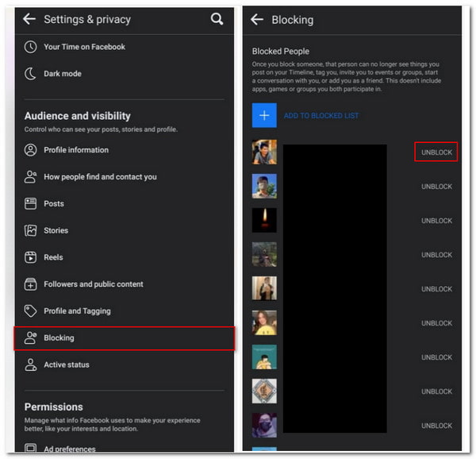This screenshot has width=476, height=459.
Task: Open Stories settings
Action: [125, 230]
